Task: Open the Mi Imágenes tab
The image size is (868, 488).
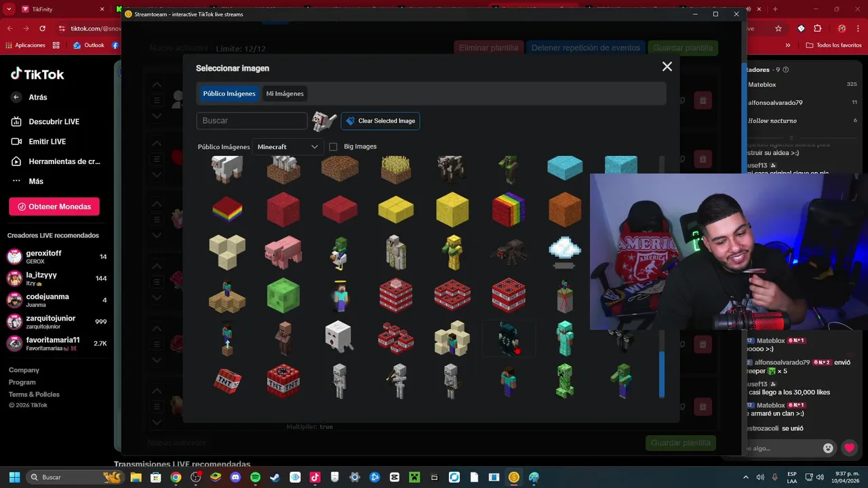Action: coord(285,94)
